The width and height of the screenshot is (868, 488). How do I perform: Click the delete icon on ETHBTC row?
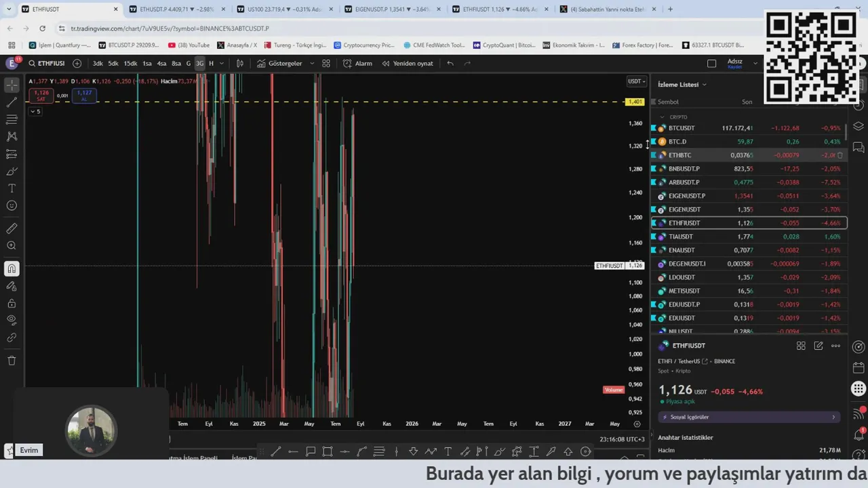[840, 155]
